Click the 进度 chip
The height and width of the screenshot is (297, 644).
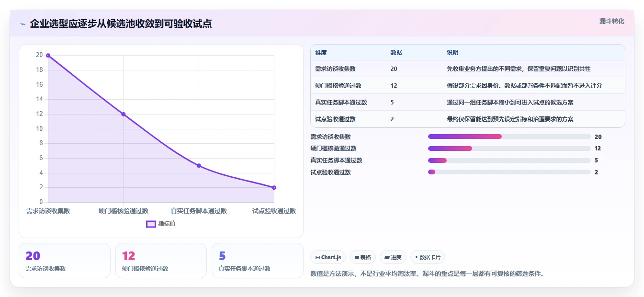click(393, 257)
